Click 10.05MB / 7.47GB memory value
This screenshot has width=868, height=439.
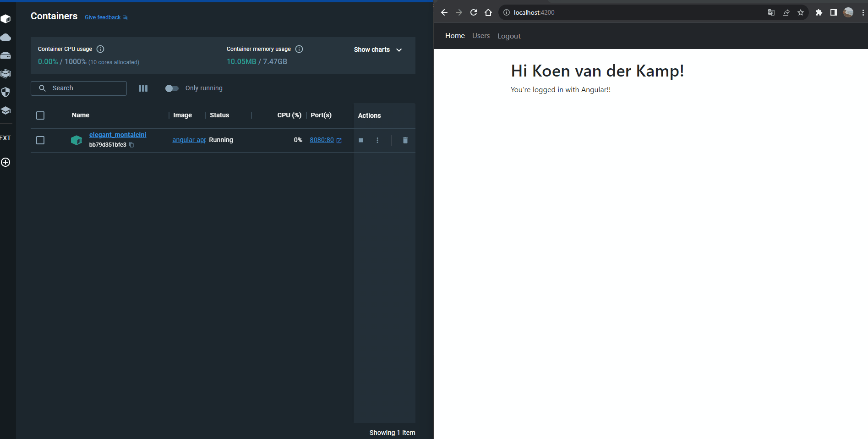[x=257, y=62]
